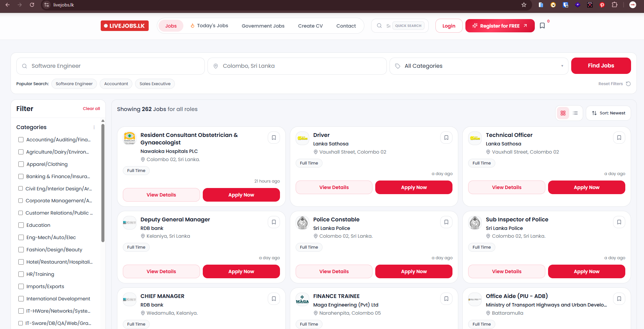Viewport: 644px width, 329px height.
Task: Click the LIVEJOBS.LK logo
Action: pos(125,26)
